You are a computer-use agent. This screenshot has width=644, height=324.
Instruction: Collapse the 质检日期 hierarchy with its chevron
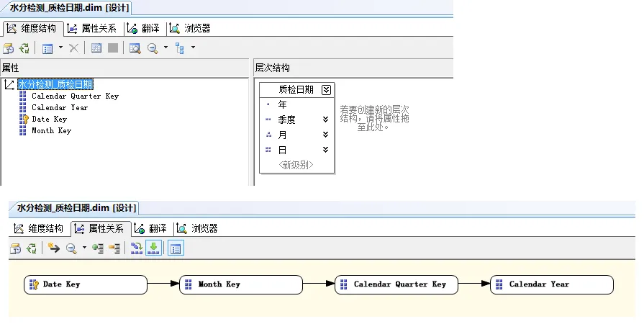tap(326, 89)
